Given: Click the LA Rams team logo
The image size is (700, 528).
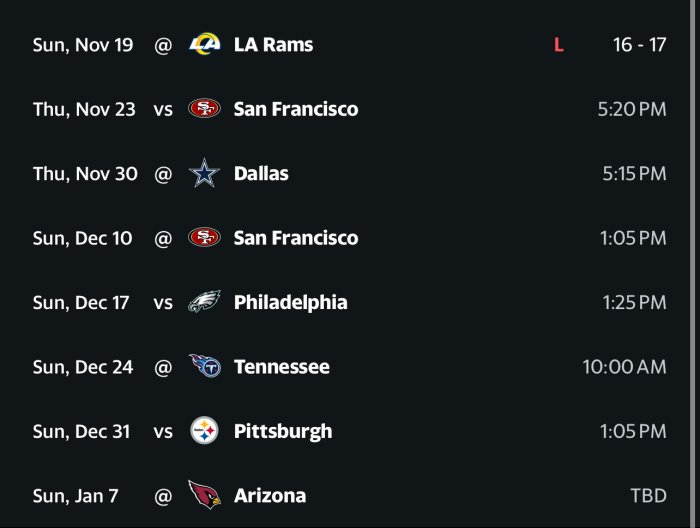Looking at the screenshot, I should 204,45.
